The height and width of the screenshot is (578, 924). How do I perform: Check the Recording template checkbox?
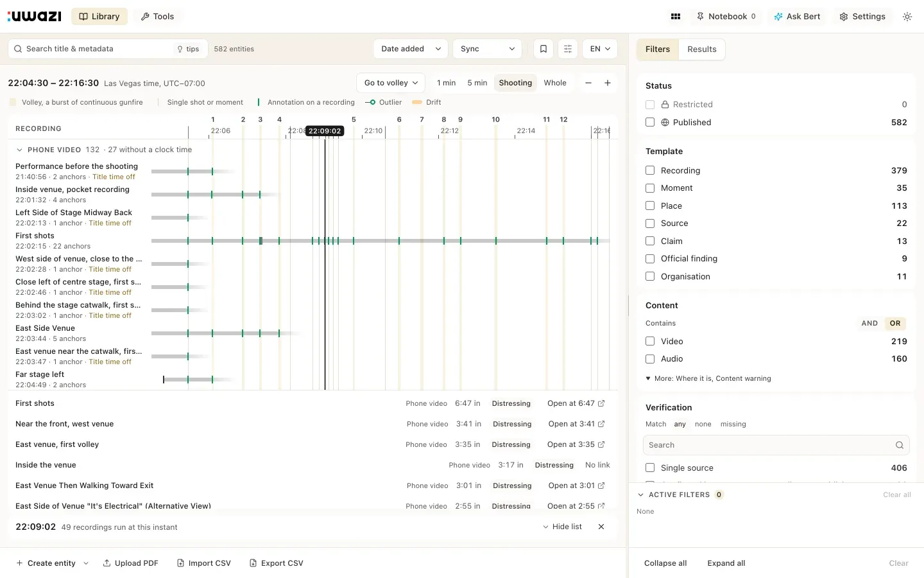click(x=650, y=170)
